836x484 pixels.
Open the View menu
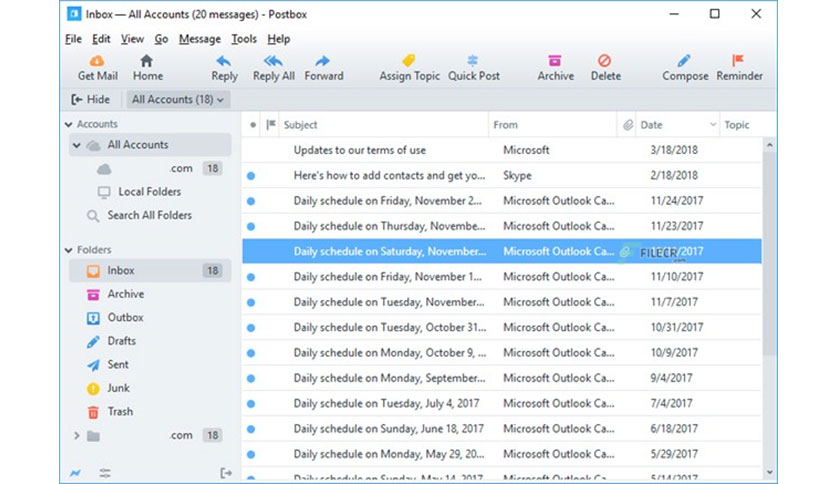click(x=132, y=39)
